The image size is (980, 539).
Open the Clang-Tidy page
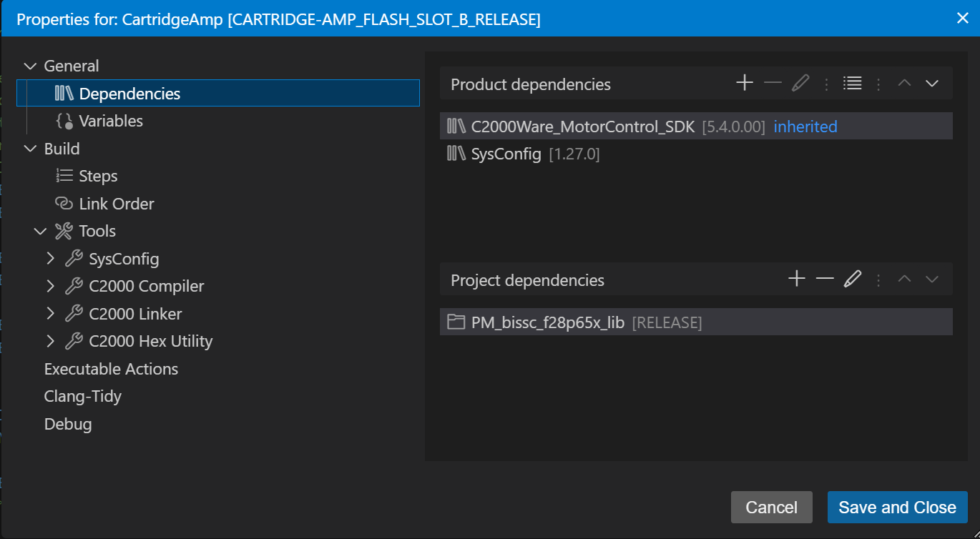tap(83, 396)
